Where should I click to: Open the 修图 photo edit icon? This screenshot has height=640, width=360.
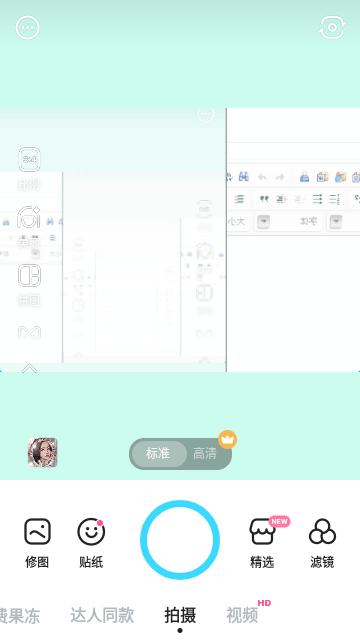coord(37,531)
